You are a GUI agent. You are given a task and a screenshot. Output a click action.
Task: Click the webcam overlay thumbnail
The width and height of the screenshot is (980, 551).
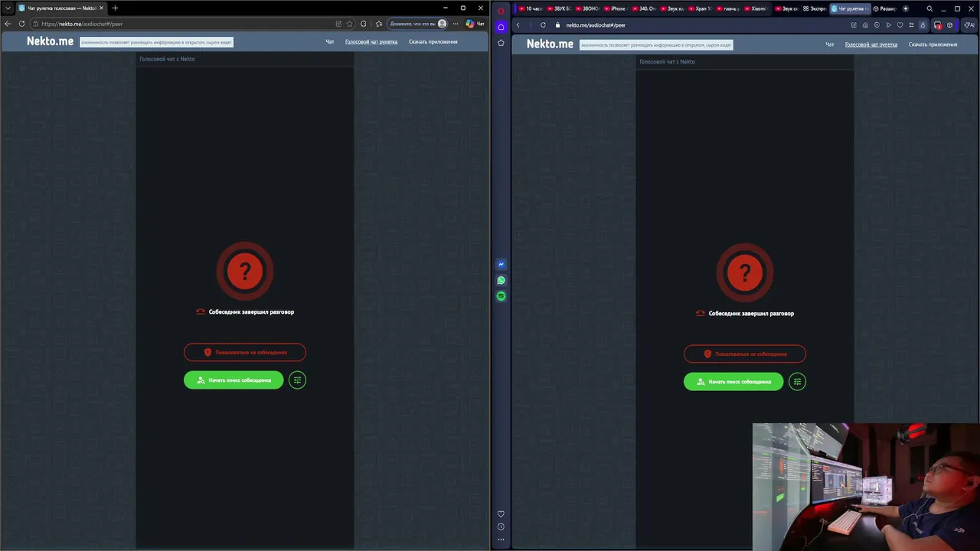click(x=866, y=487)
